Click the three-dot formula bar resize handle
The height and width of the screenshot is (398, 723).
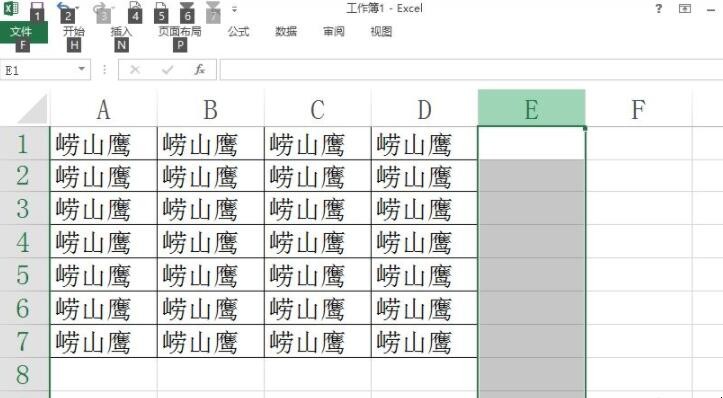tap(105, 70)
